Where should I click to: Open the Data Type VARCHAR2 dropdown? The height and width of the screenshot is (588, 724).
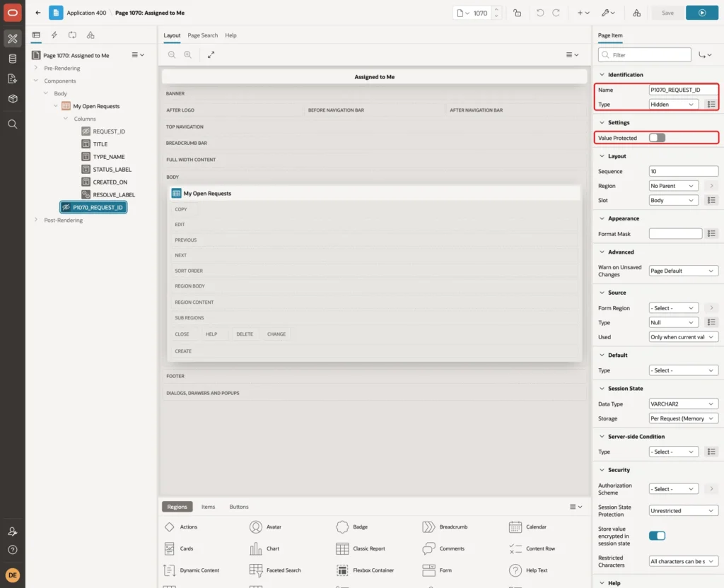(684, 404)
